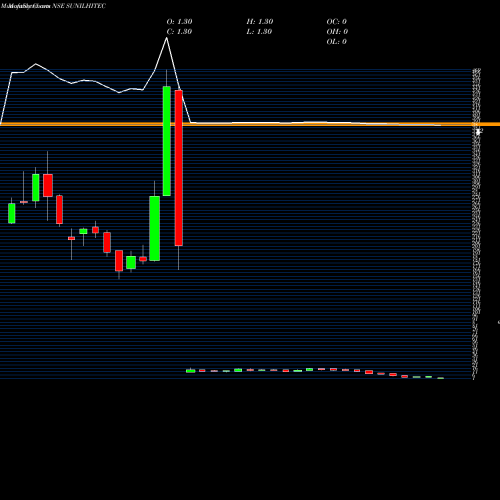Click the 'OL: 0' readout
500x500 pixels.
pyautogui.click(x=336, y=42)
